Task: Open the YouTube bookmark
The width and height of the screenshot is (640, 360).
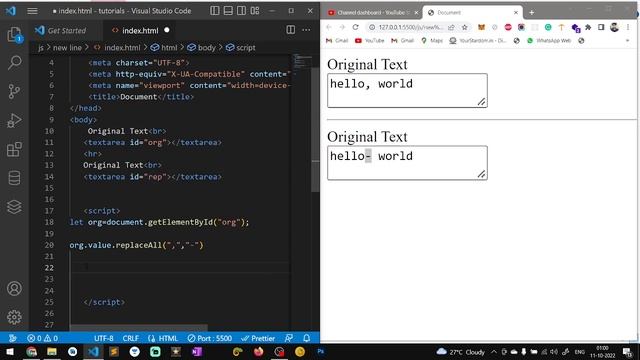Action: pos(370,40)
